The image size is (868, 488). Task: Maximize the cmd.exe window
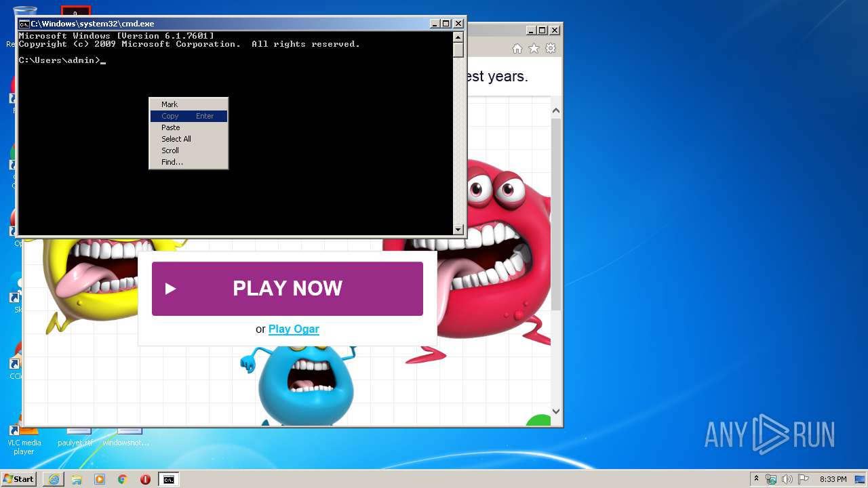(446, 24)
